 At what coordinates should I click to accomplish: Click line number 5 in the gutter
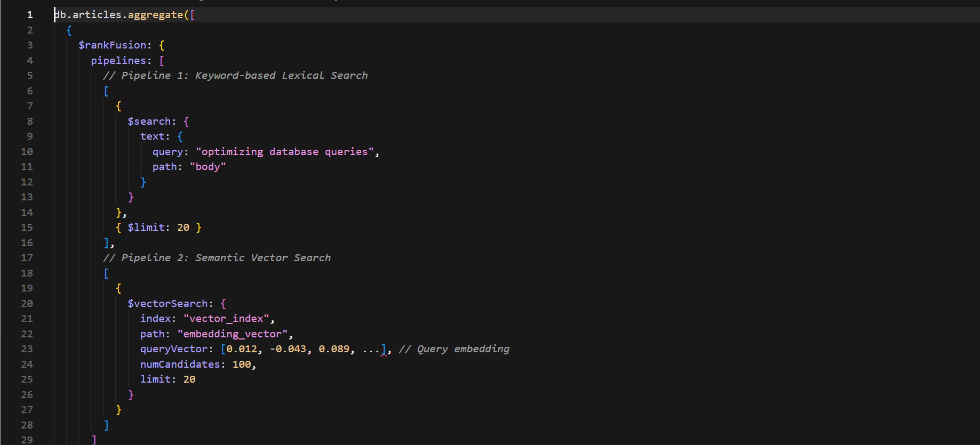click(x=30, y=76)
